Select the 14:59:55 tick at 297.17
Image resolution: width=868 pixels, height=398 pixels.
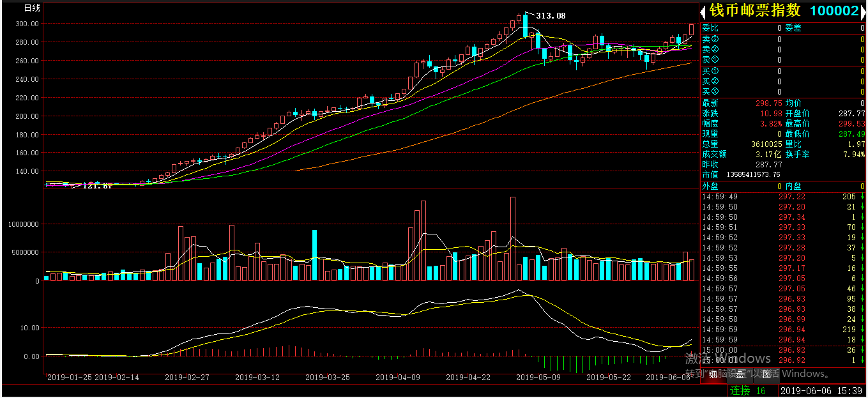click(x=783, y=268)
